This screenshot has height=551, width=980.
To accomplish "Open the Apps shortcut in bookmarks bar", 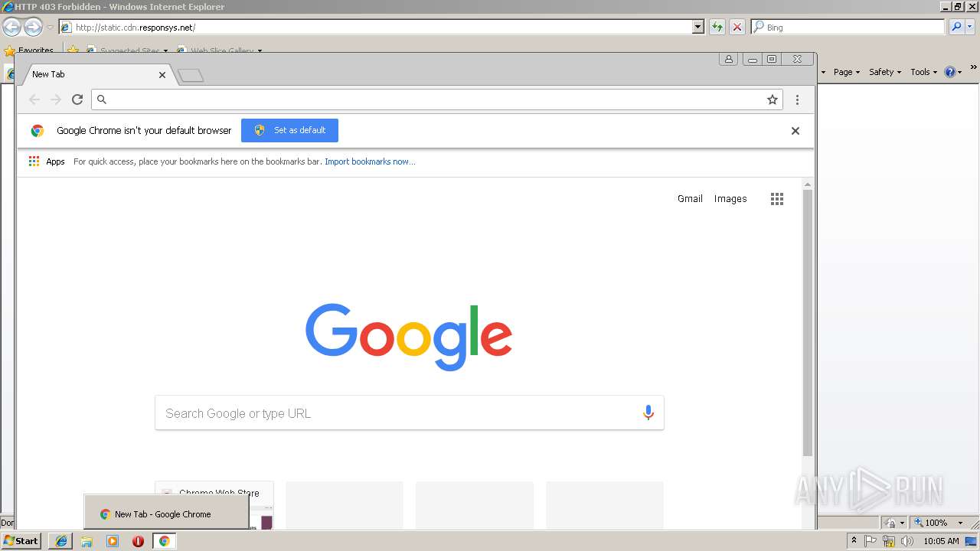I will [47, 161].
